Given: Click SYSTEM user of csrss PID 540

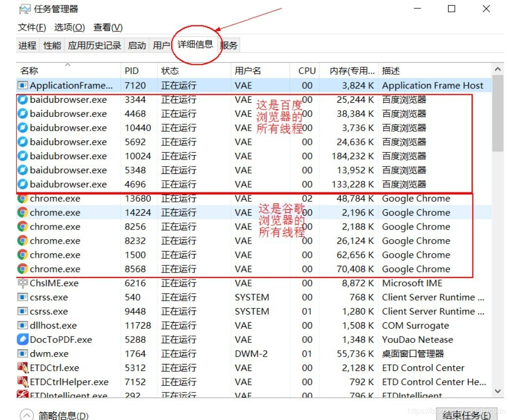Looking at the screenshot, I should 252,297.
